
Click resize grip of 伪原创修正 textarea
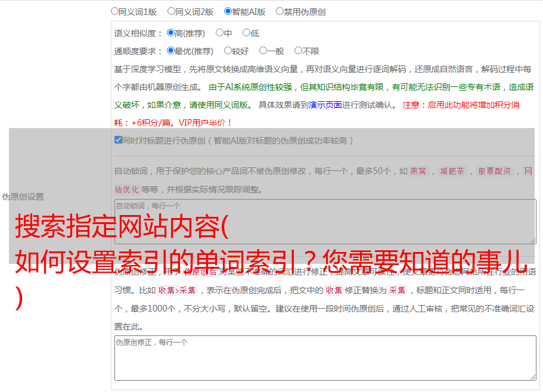point(533,377)
